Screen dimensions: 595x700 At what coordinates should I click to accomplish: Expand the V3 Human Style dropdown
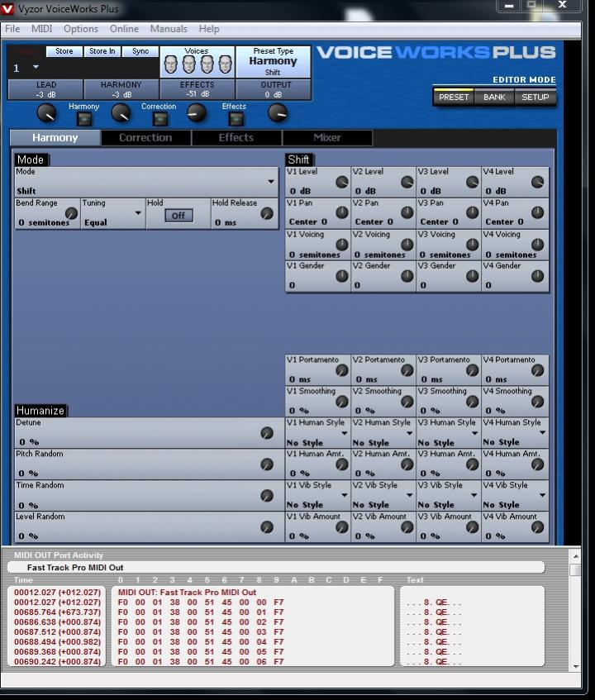(x=474, y=433)
